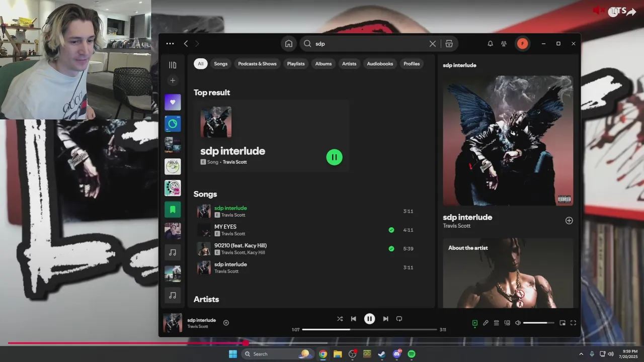The image size is (644, 362).
Task: Filter results by Albums
Action: point(324,64)
